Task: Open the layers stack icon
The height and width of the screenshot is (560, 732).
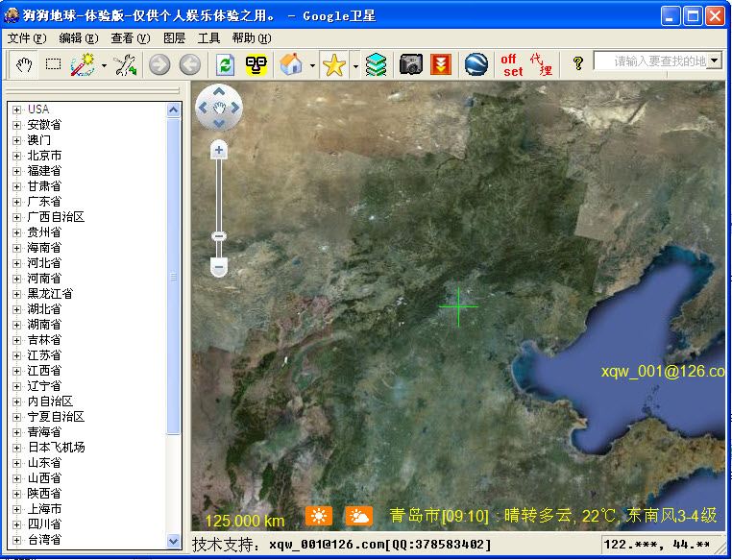Action: point(377,64)
